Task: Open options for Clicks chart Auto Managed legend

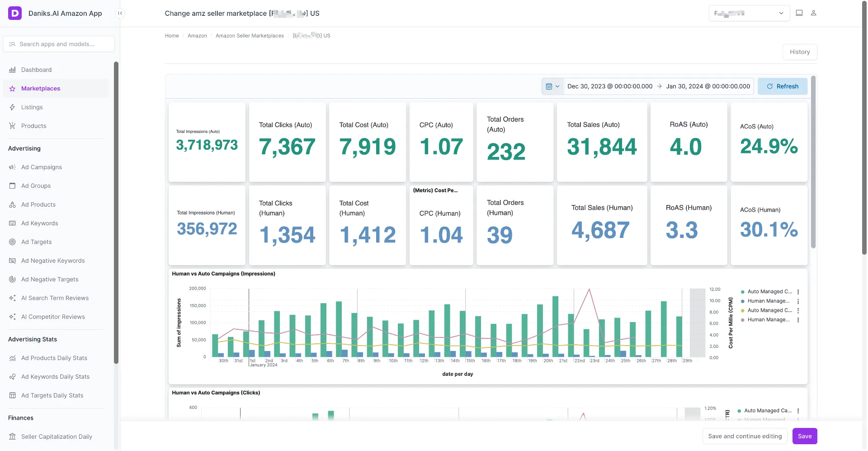Action: pyautogui.click(x=798, y=411)
